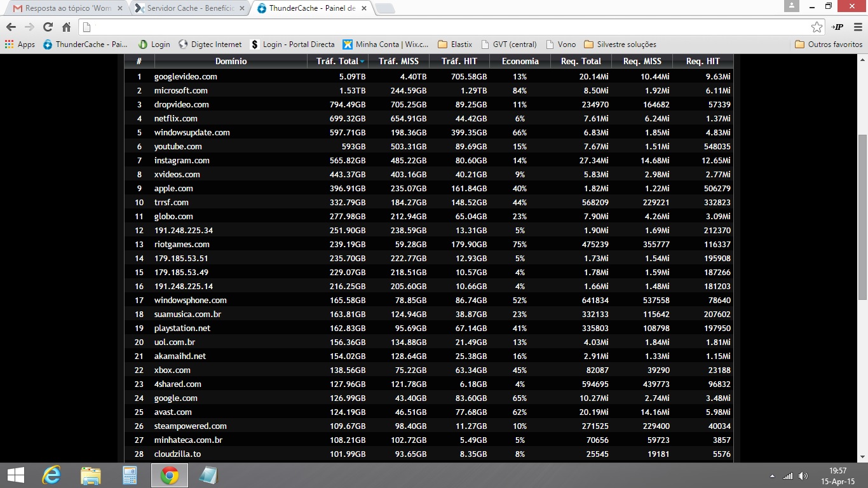Open the browser home page
Image resolution: width=868 pixels, height=488 pixels.
[66, 27]
